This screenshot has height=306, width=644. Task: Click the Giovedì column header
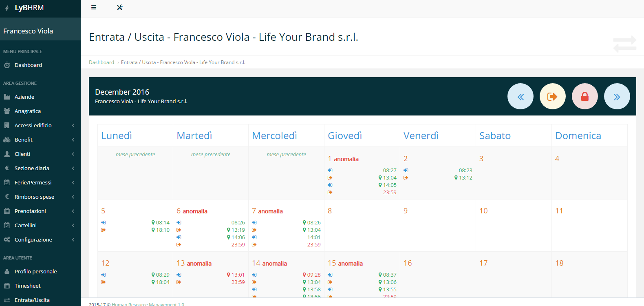point(345,136)
